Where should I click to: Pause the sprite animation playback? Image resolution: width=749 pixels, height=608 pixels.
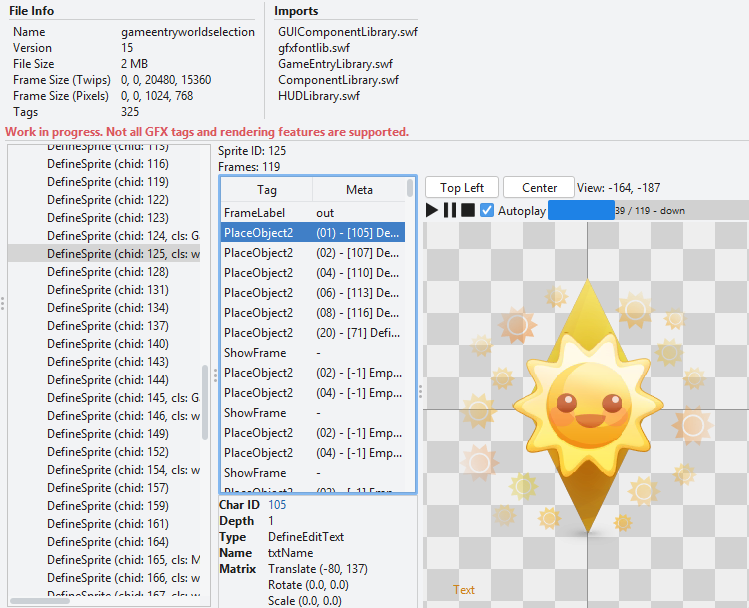[x=450, y=210]
